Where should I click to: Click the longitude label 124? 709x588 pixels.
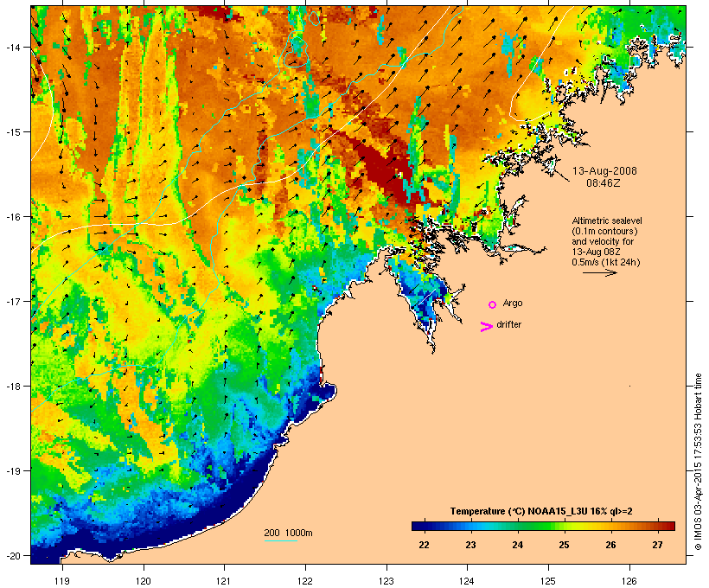pyautogui.click(x=467, y=581)
